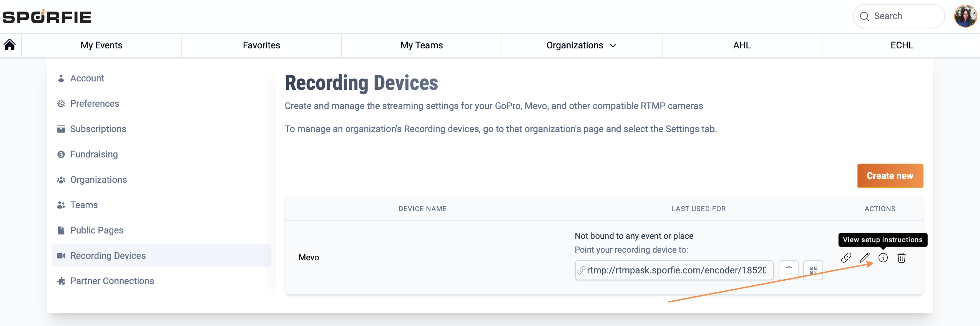
Task: Click the Account person icon
Action: pyautogui.click(x=61, y=78)
